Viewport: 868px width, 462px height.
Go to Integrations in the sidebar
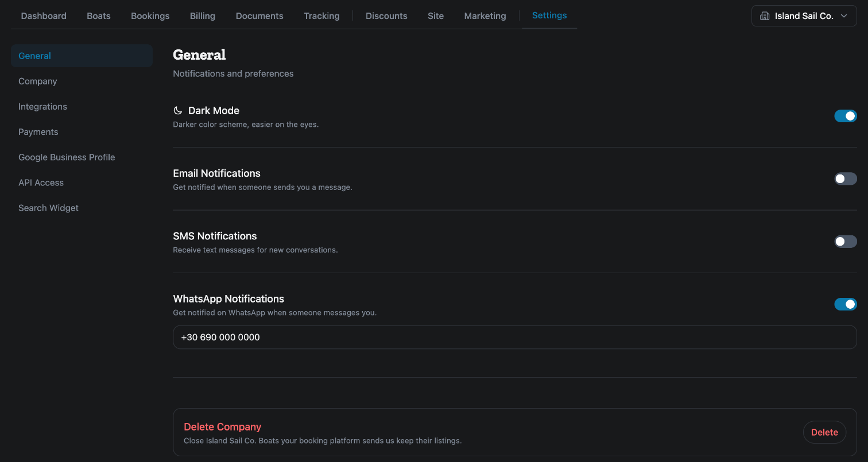pyautogui.click(x=82, y=107)
